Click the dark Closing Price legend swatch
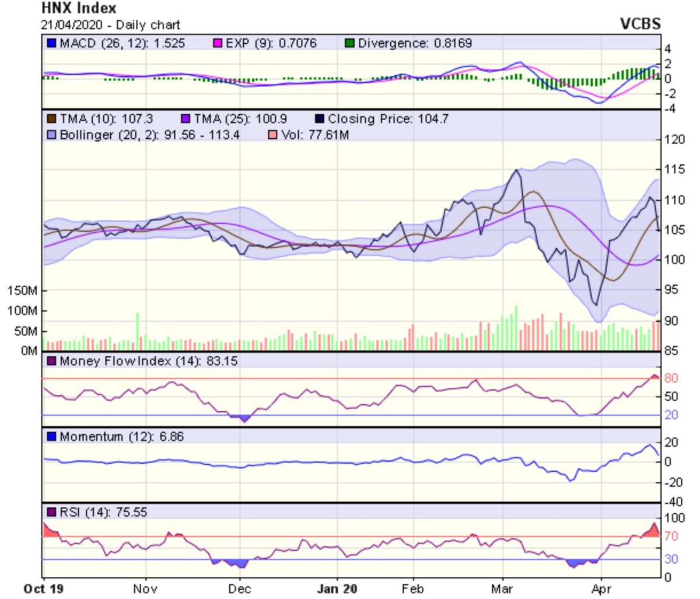The image size is (700, 599). [319, 119]
